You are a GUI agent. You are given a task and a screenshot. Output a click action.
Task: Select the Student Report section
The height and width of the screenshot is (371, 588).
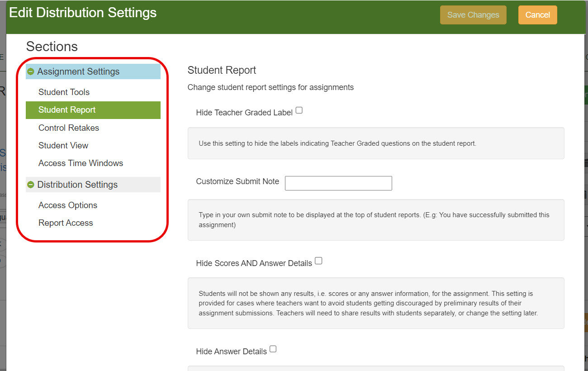67,110
